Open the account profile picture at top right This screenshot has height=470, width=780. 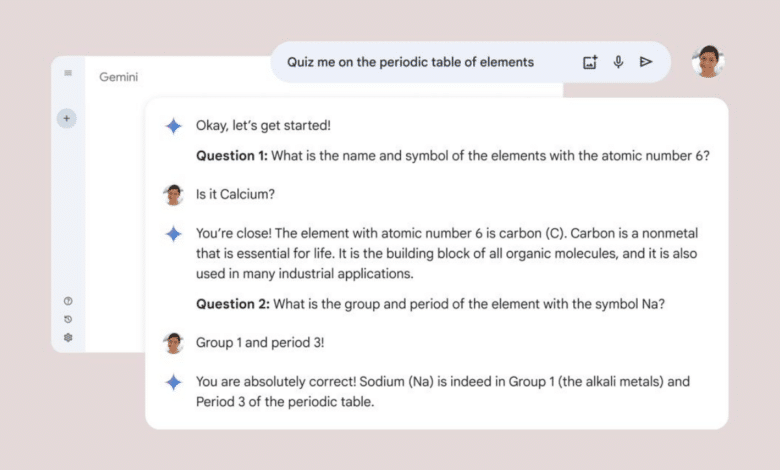[x=708, y=61]
